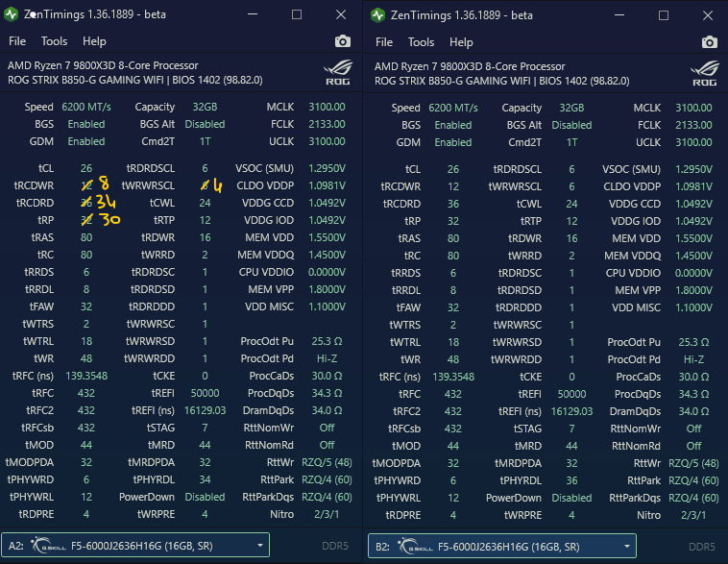Click MEM VDD 1.5500V in right window
The width and height of the screenshot is (728, 564).
[693, 238]
